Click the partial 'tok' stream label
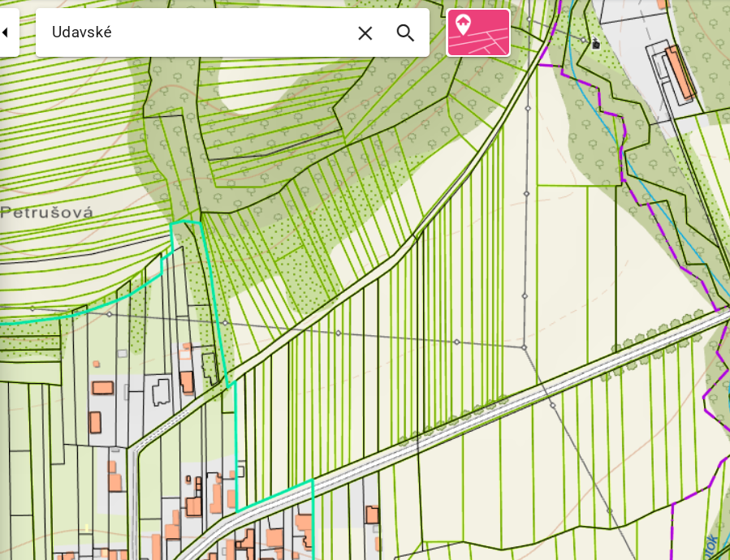The height and width of the screenshot is (560, 730). coord(711,544)
